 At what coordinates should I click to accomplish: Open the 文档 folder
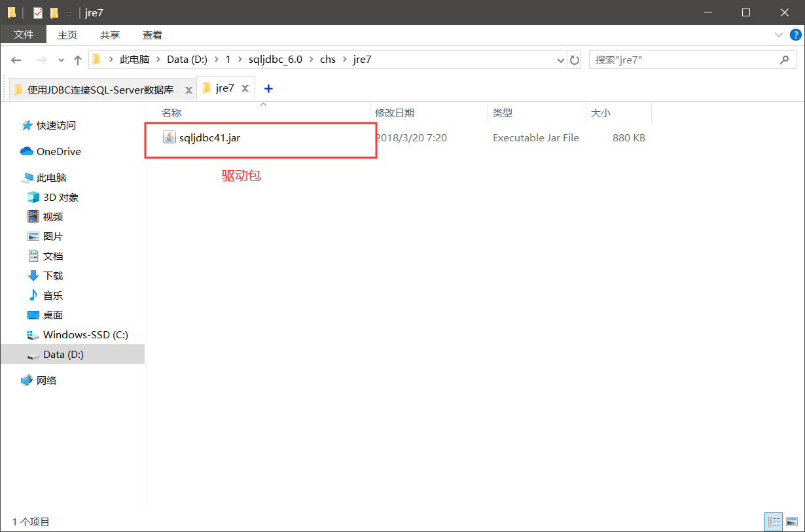(x=53, y=256)
